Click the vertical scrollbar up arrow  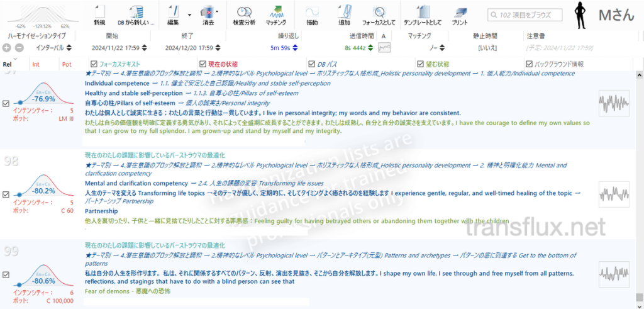coord(639,75)
